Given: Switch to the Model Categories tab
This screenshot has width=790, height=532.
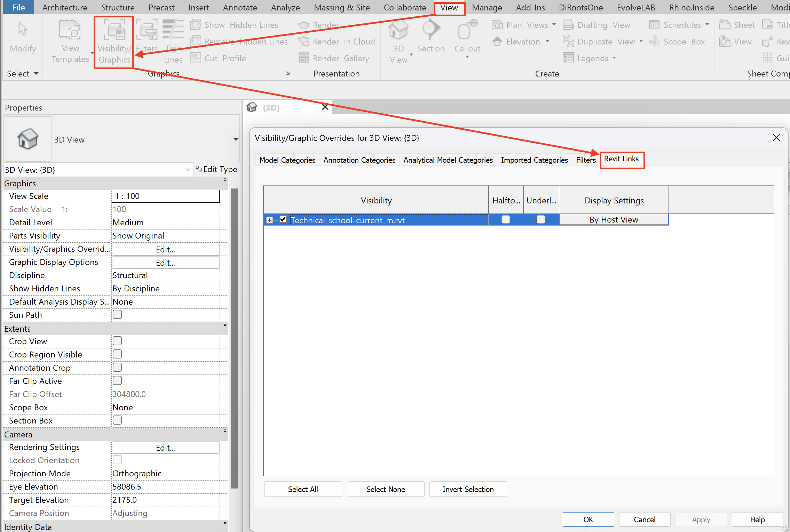Looking at the screenshot, I should click(x=287, y=160).
